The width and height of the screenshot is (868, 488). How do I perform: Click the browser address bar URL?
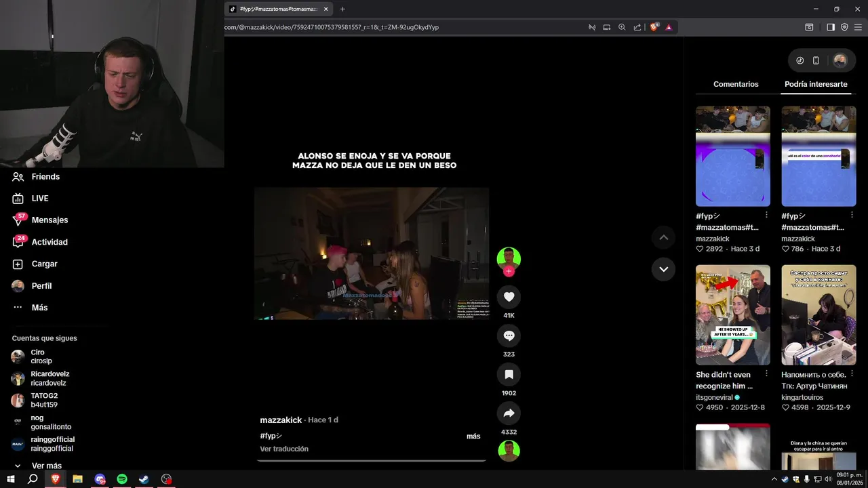coord(332,27)
